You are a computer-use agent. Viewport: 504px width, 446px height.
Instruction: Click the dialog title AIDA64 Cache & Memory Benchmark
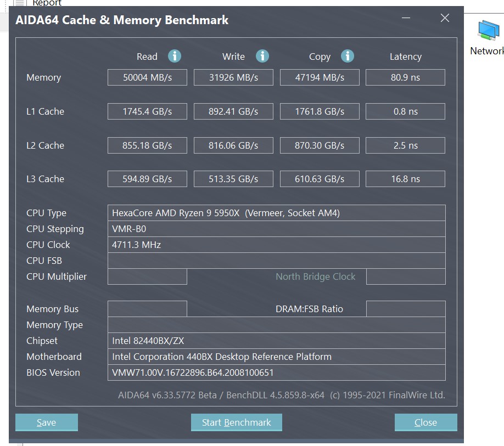(x=122, y=20)
